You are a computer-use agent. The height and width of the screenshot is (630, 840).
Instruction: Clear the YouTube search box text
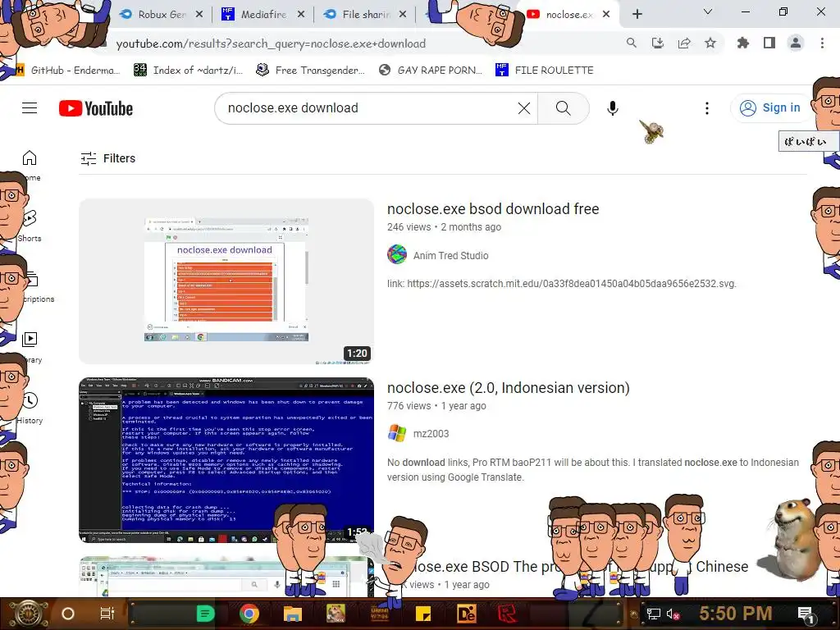(x=524, y=108)
